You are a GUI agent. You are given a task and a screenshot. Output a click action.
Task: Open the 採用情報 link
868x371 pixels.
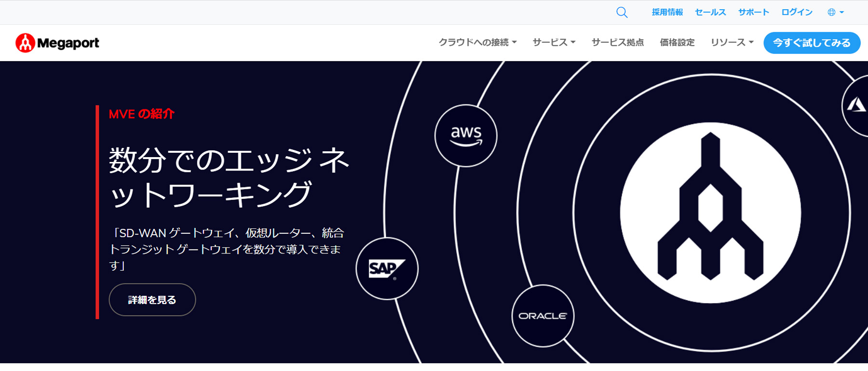pos(667,13)
